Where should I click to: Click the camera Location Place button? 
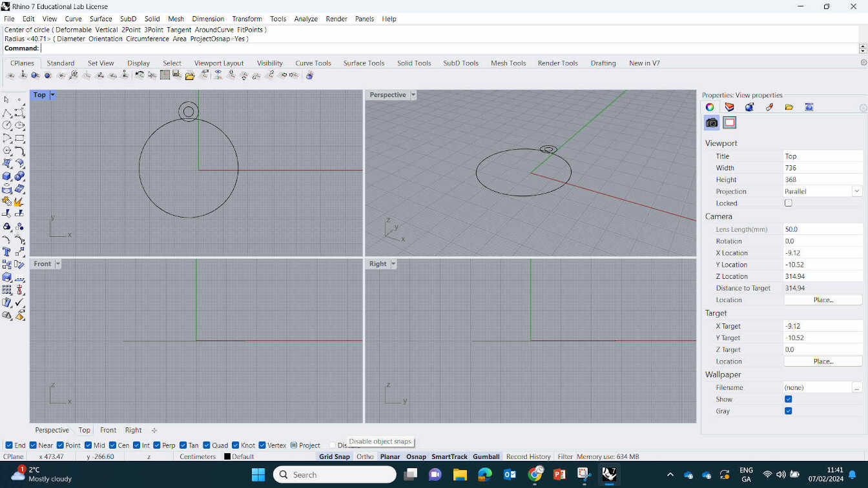point(823,300)
